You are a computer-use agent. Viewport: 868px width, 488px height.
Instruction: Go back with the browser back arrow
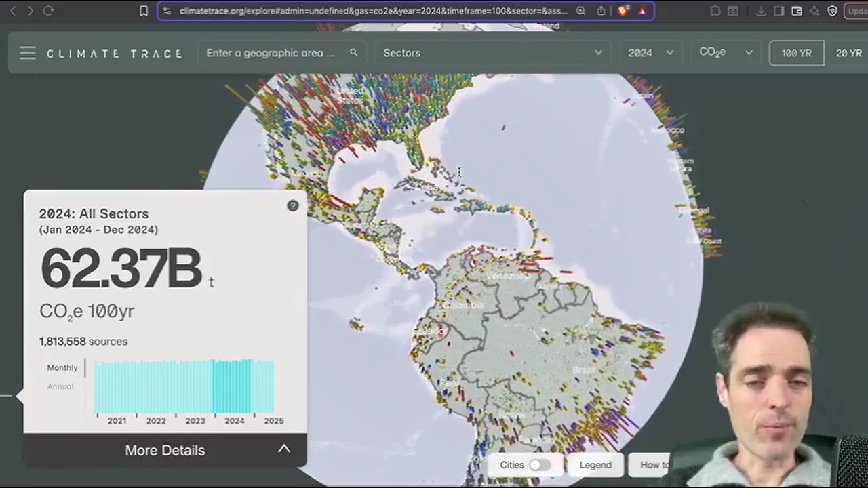[12, 11]
